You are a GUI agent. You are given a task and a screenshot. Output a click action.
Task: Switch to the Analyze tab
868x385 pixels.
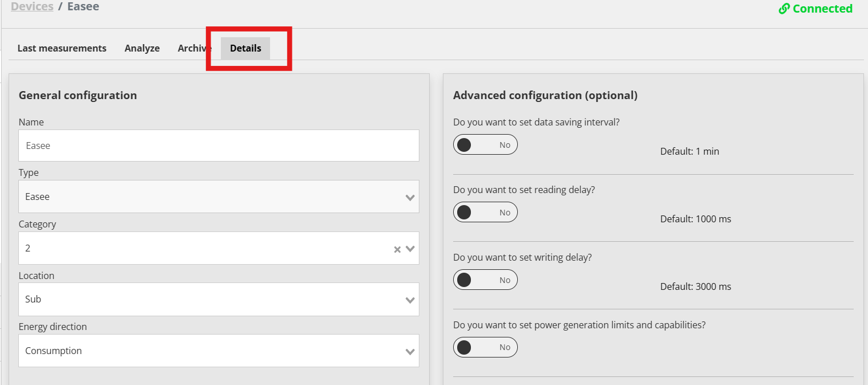click(x=142, y=48)
